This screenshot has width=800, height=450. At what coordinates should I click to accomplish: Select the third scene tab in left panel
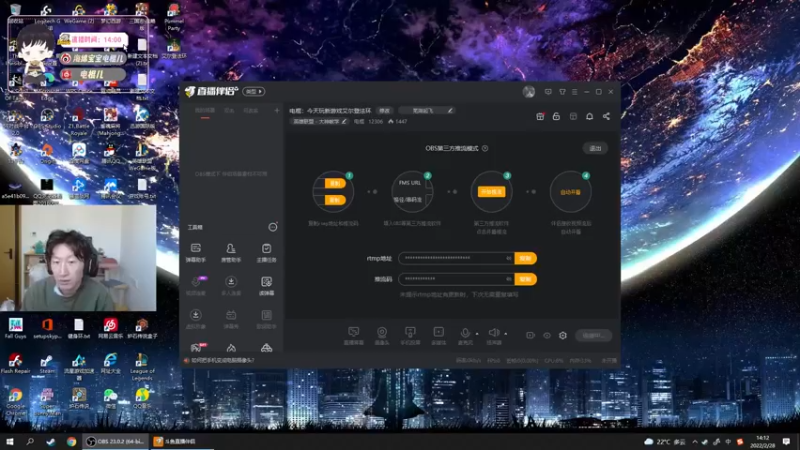coord(251,110)
